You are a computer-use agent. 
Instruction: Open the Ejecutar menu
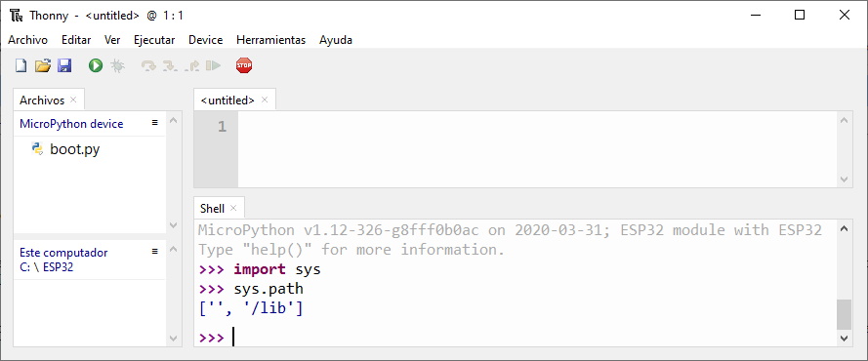pos(154,40)
